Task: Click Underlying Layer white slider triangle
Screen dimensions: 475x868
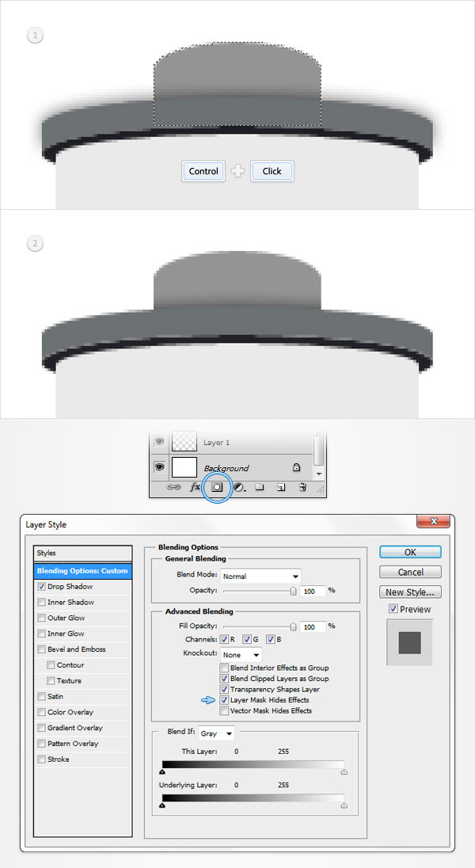Action: click(344, 805)
